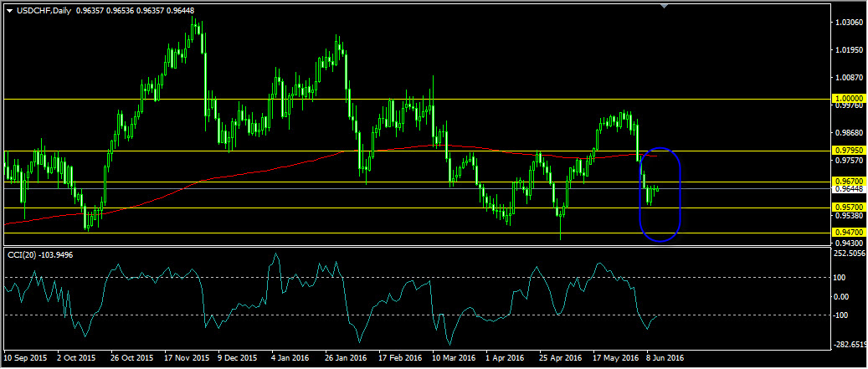
Task: Click the 1 Apr 2016 date label
Action: [x=506, y=358]
